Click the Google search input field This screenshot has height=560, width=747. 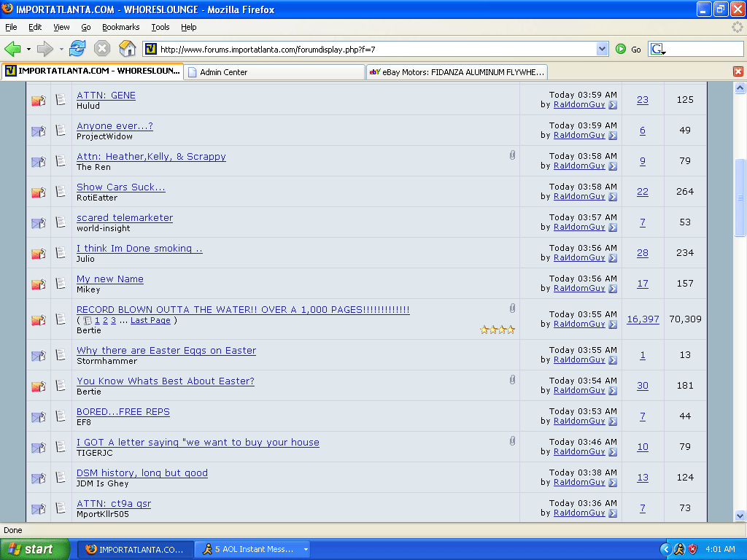tap(700, 49)
